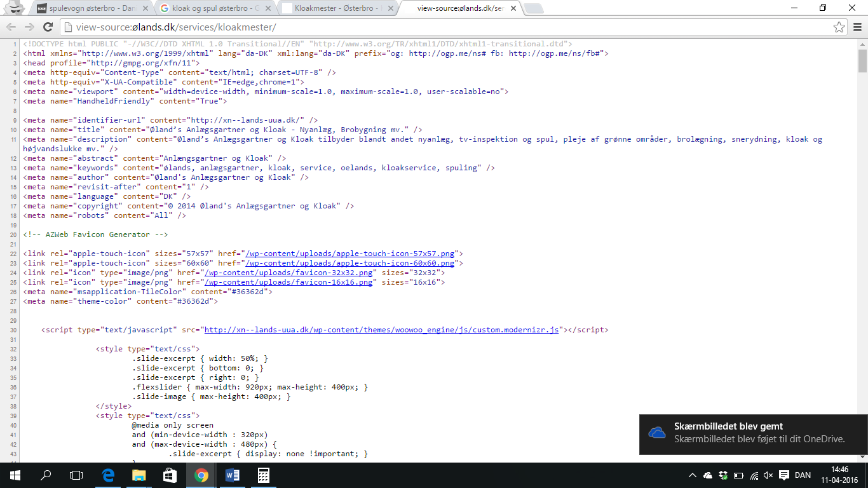Open the custom.modernizr.js script link
Viewport: 868px width, 488px height.
(x=381, y=330)
